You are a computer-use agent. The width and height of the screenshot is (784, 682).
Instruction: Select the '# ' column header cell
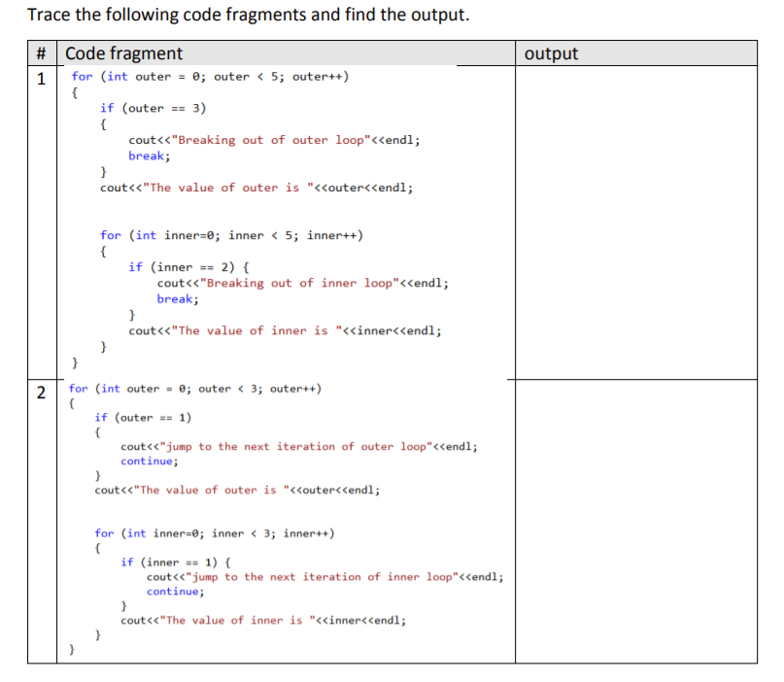41,53
